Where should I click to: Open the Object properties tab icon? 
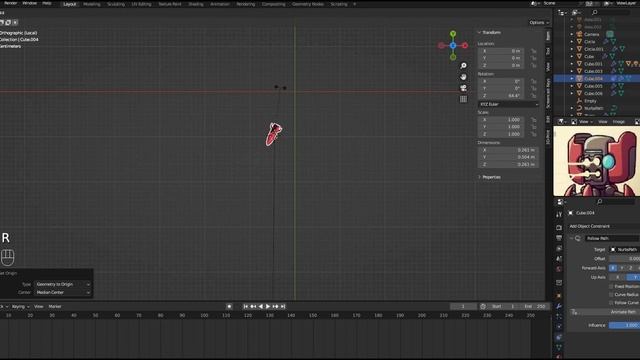tap(559, 296)
